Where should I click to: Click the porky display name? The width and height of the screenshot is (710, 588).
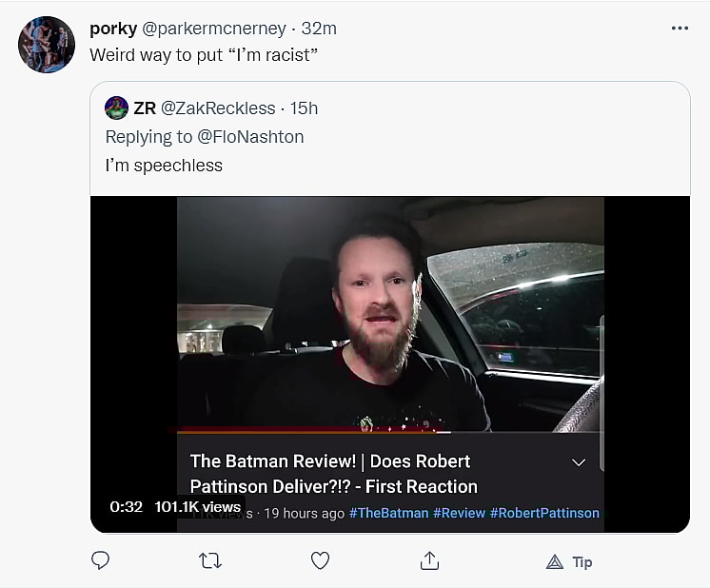113,29
